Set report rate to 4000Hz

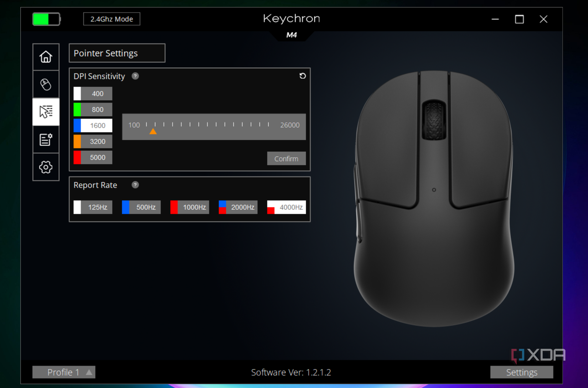pos(287,207)
